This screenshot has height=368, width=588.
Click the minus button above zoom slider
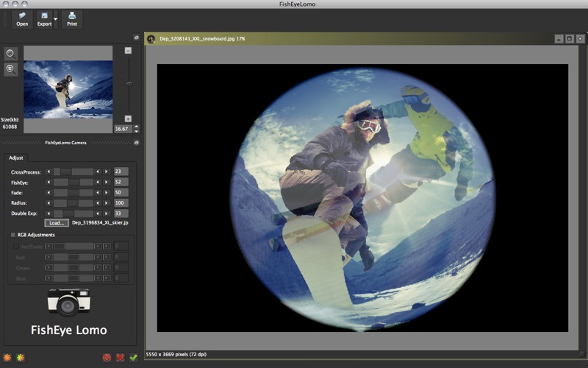[128, 51]
